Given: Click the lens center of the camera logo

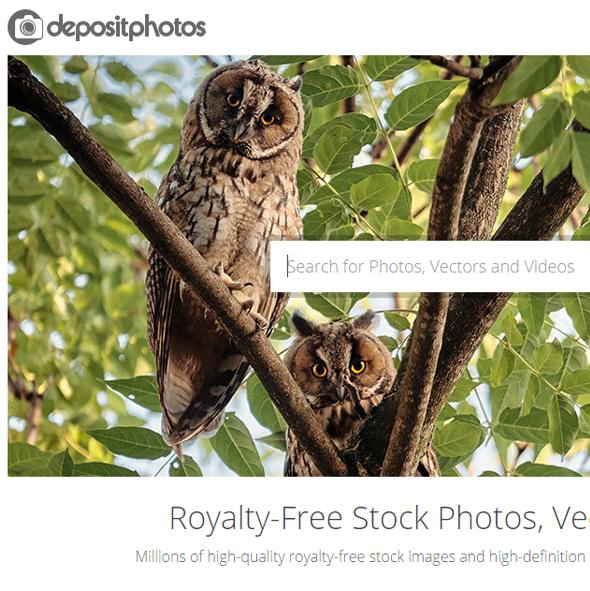Looking at the screenshot, I should (x=28, y=28).
